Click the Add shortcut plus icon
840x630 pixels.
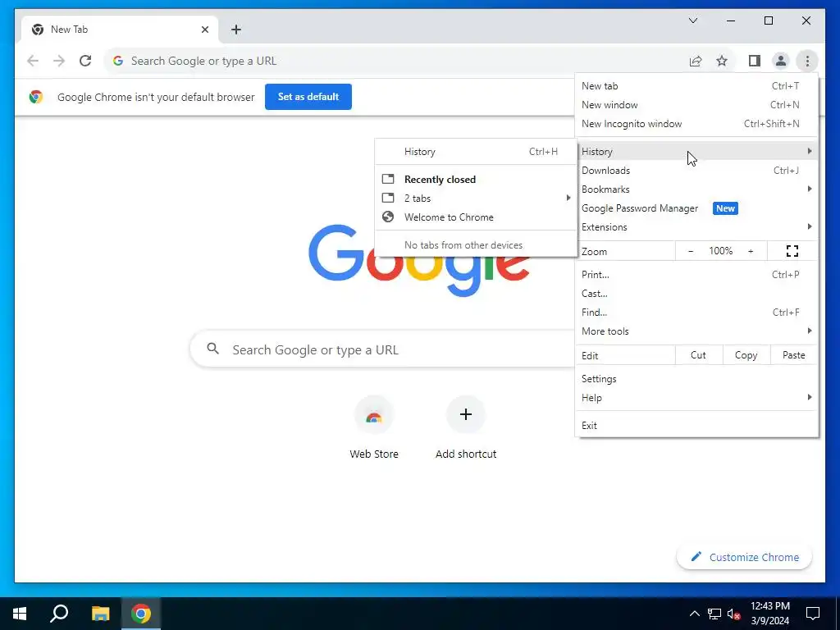[466, 414]
